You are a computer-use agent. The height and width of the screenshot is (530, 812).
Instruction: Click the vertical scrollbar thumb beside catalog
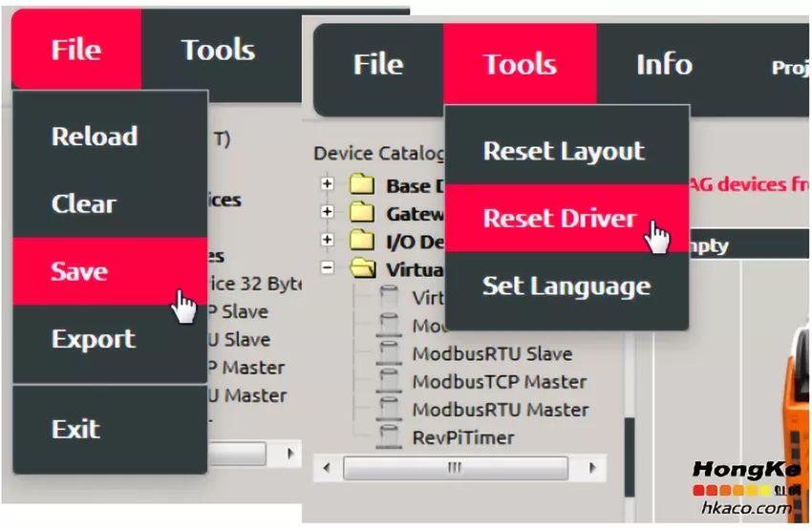click(x=630, y=458)
